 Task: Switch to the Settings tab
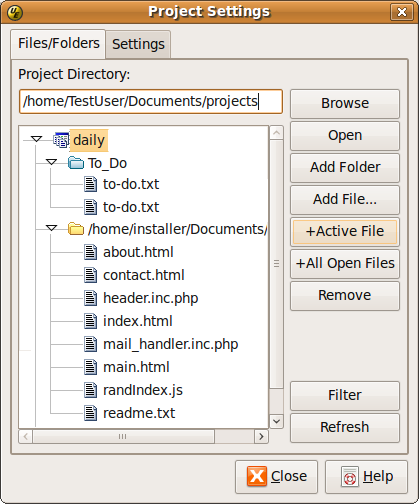coord(138,44)
